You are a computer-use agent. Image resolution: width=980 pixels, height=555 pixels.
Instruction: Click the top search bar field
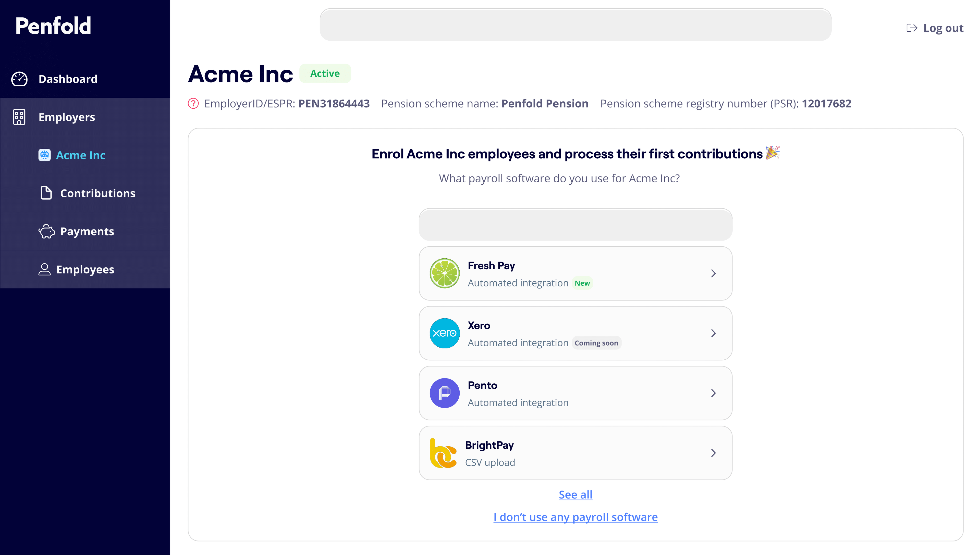click(575, 25)
